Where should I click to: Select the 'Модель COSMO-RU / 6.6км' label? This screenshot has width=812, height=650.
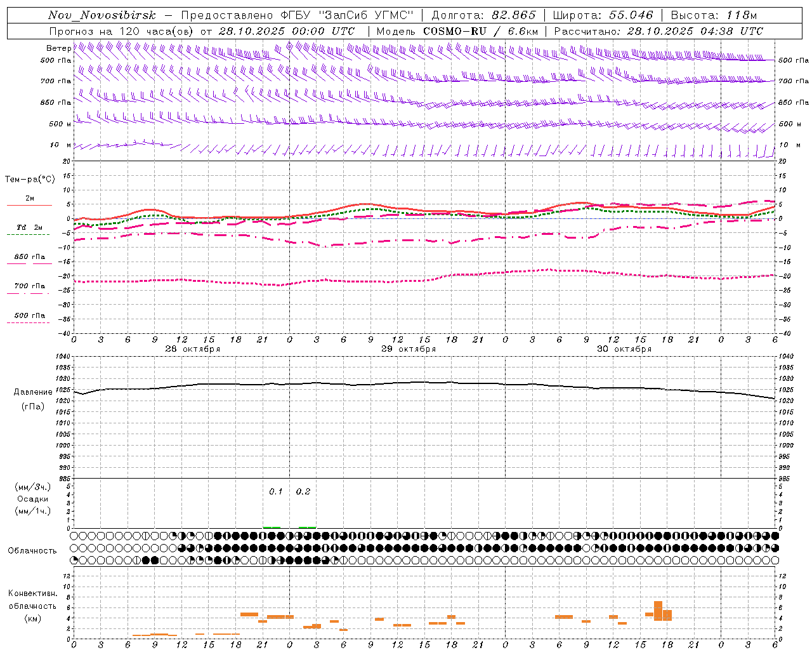point(457,31)
